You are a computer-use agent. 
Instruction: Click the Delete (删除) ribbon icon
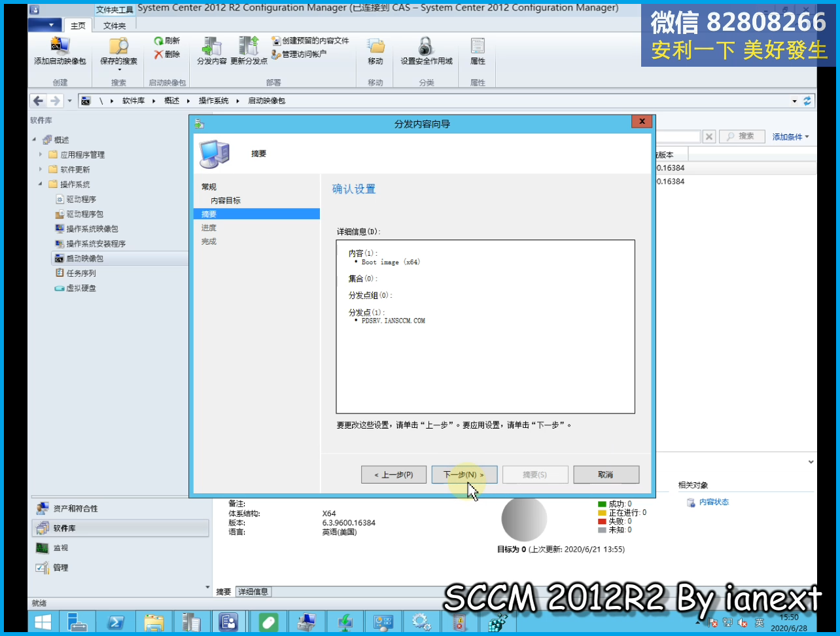pos(166,54)
